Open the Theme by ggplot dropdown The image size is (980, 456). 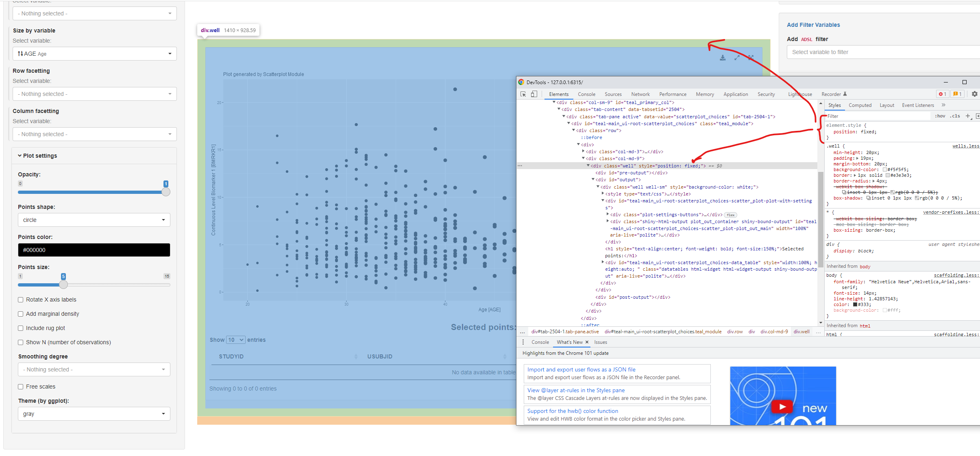94,414
